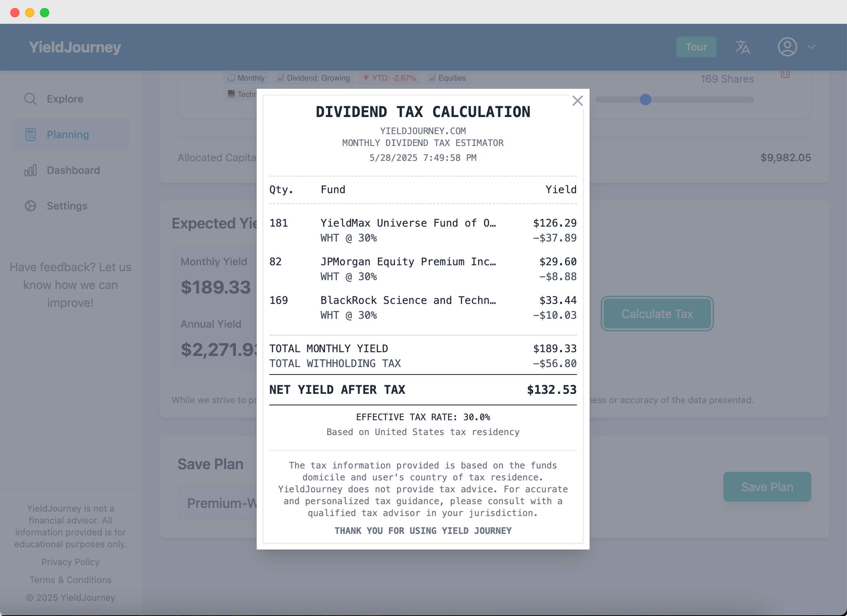
Task: Click the $189.33 total monthly yield in dialog
Action: coord(555,348)
